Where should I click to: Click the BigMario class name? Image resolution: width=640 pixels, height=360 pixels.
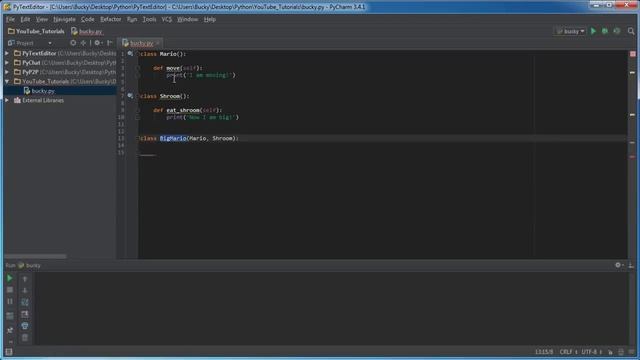[x=173, y=138]
